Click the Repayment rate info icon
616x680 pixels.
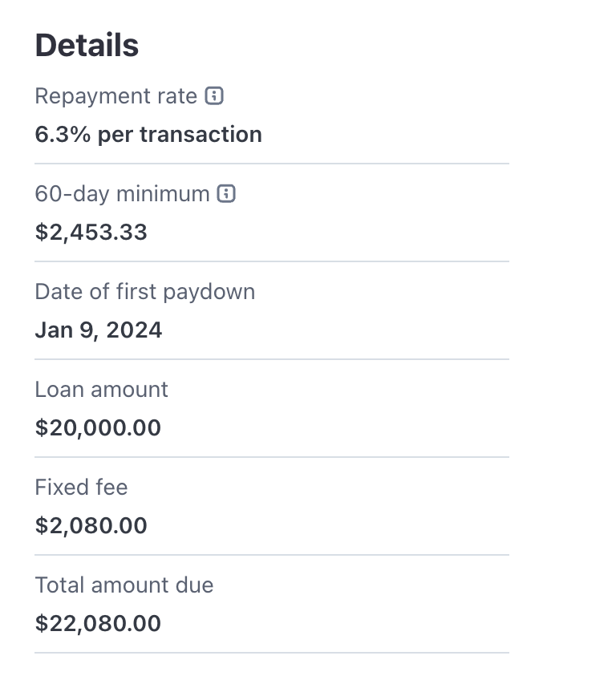214,96
